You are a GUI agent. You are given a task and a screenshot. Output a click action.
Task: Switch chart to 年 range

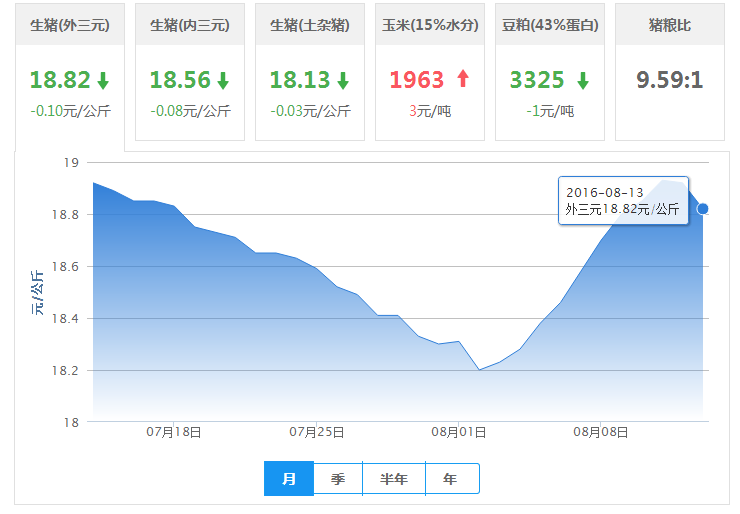pyautogui.click(x=451, y=479)
